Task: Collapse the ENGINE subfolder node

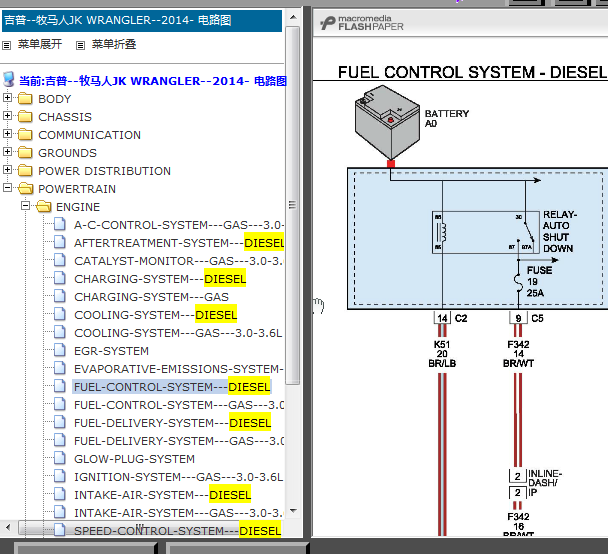Action: click(x=26, y=205)
